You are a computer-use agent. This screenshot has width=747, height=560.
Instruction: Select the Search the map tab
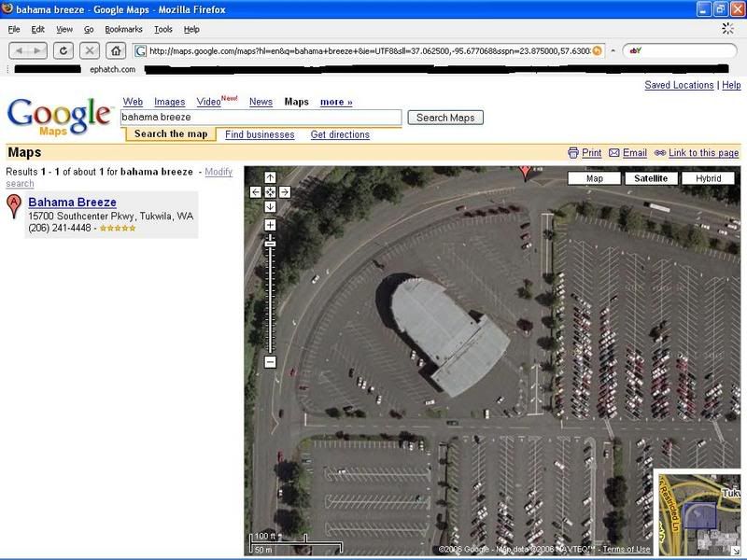coord(171,134)
